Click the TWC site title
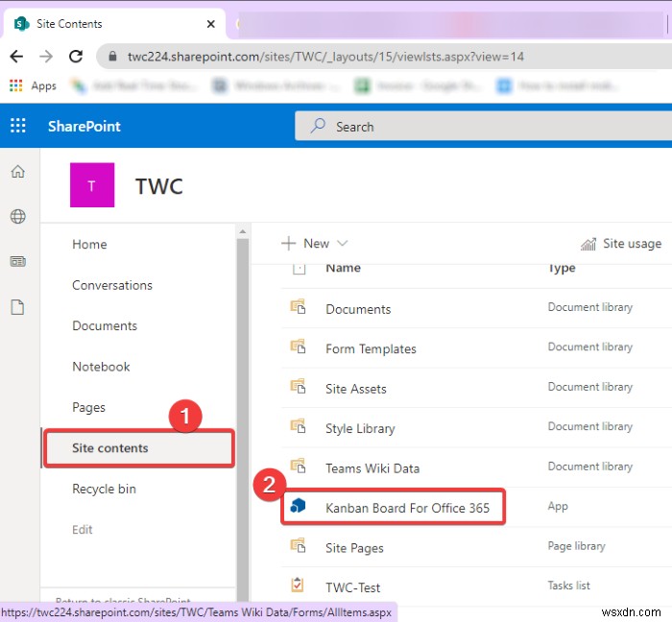The image size is (672, 622). coord(159,186)
